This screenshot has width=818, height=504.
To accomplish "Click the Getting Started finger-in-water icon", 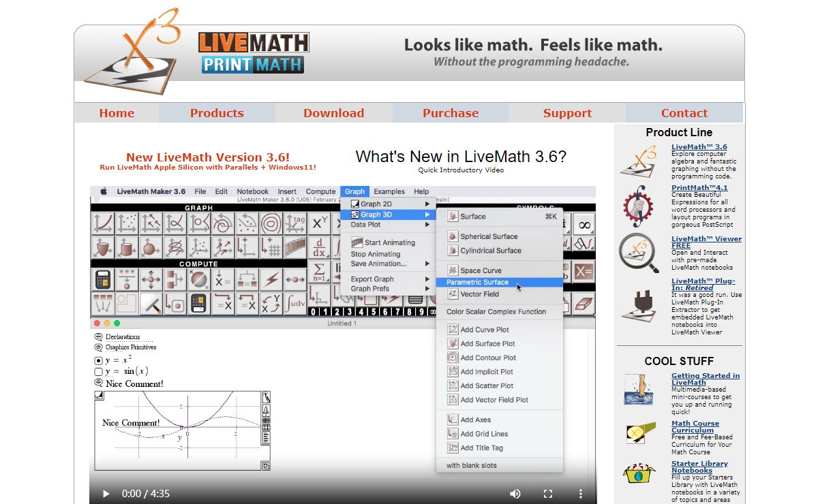I will coord(639,390).
